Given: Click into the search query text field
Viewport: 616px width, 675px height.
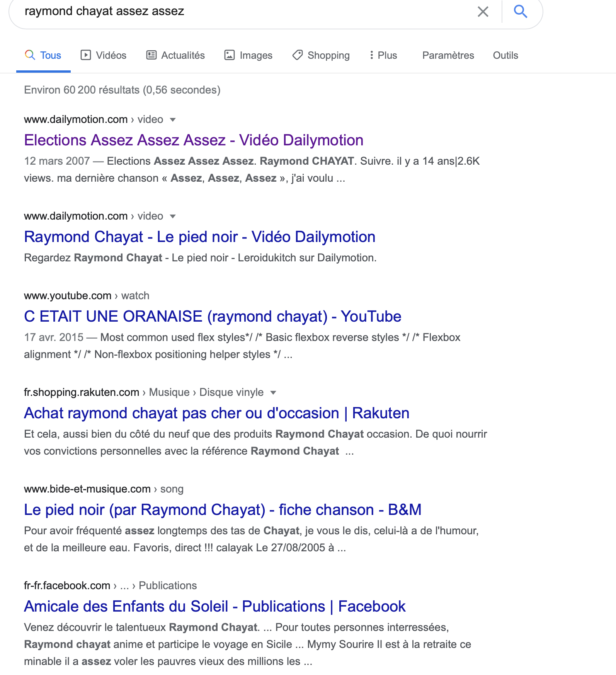Looking at the screenshot, I should (x=232, y=12).
